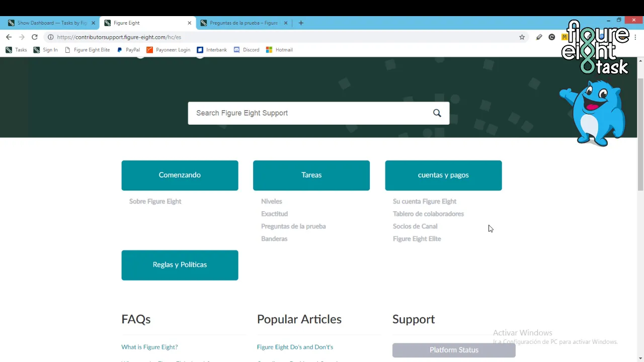Bookmark this page with the star icon
The image size is (644, 362).
coord(522,37)
